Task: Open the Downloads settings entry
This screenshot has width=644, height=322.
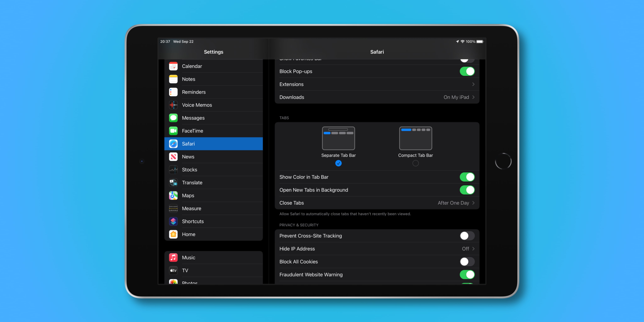Action: [377, 97]
